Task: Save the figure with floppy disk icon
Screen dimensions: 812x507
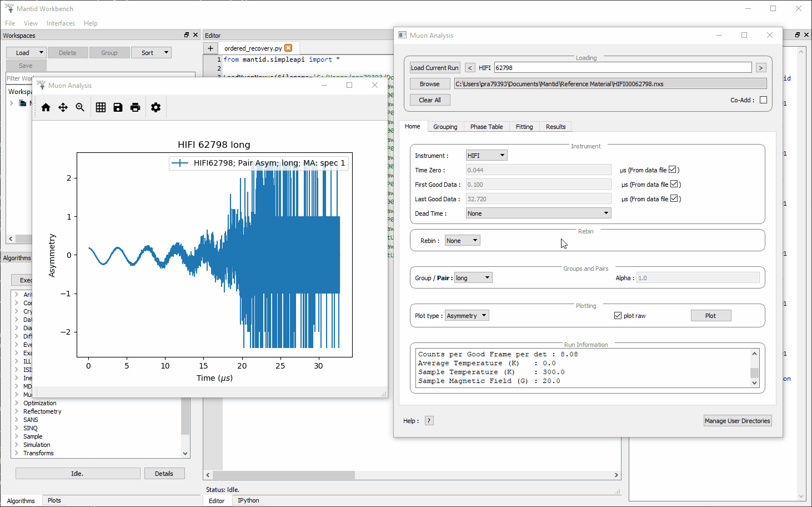Action: point(118,107)
